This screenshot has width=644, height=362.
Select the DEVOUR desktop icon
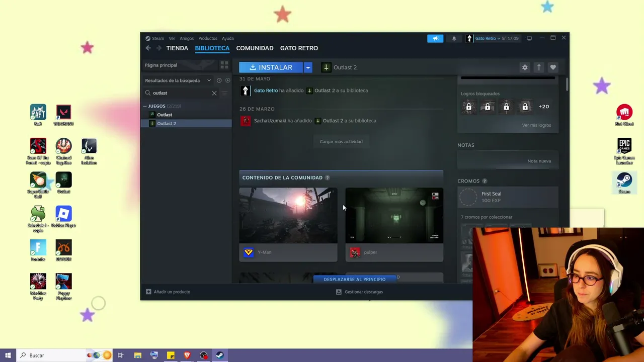(63, 250)
